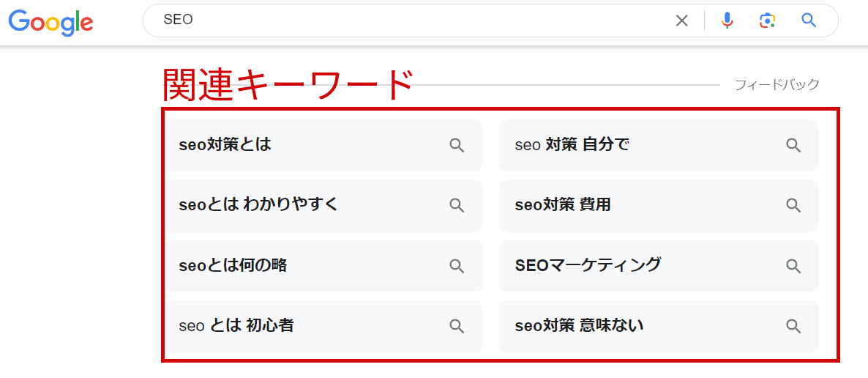Start voice search with microphone icon
The image size is (868, 378).
coord(727,21)
